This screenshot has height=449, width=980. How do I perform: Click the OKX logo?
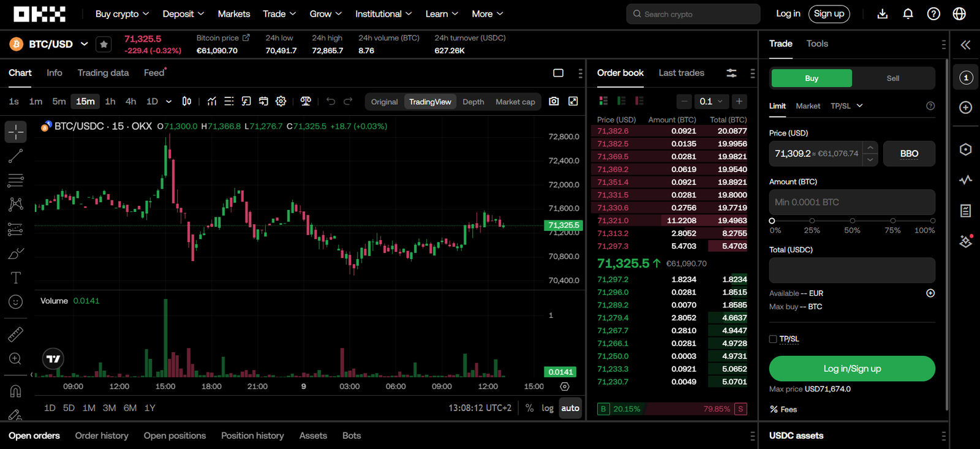click(x=39, y=14)
